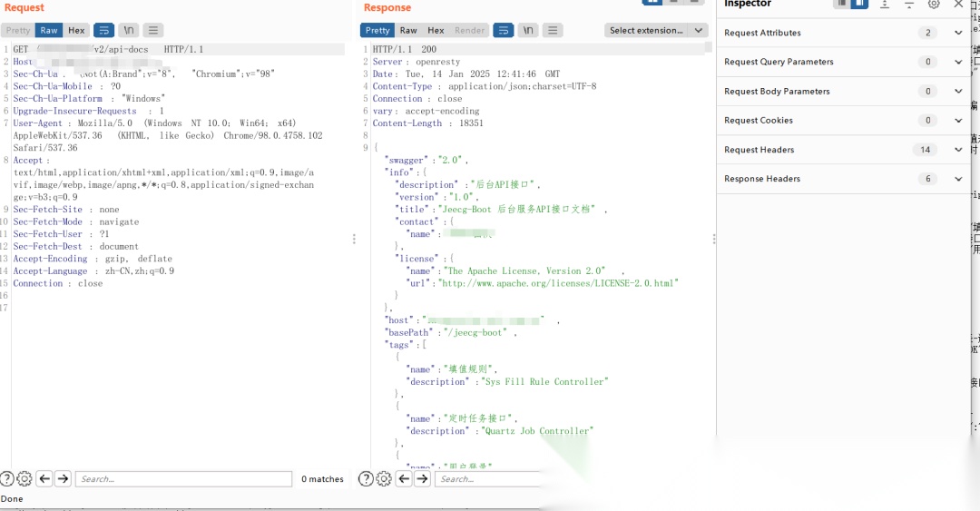
Task: Toggle line wrap in the Response pane
Action: pos(504,31)
